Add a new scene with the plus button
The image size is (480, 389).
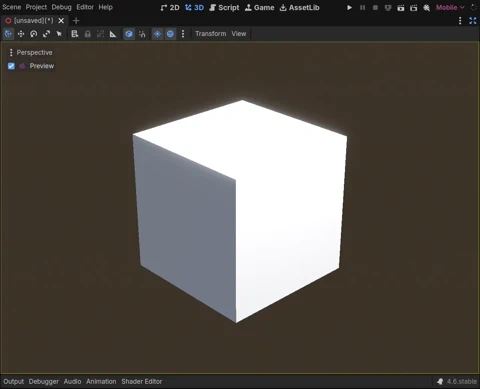pos(76,21)
